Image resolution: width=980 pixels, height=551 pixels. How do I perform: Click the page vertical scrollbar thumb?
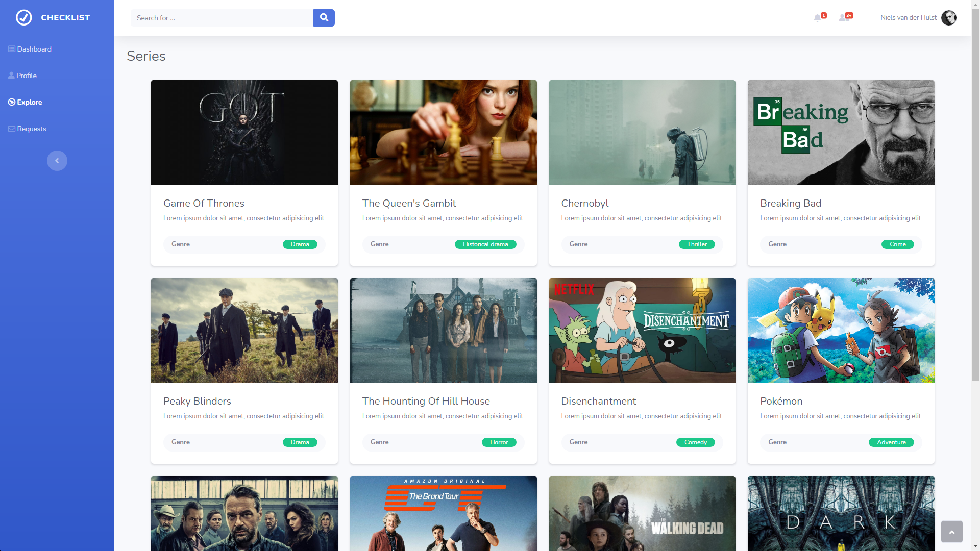[975, 194]
